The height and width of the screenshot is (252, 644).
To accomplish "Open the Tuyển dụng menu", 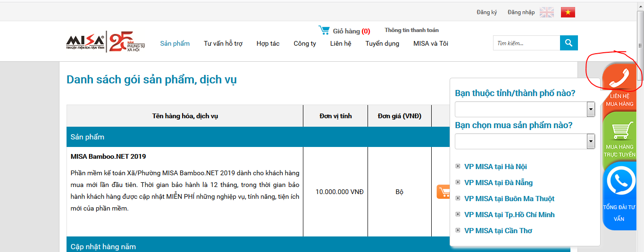I will click(x=382, y=43).
